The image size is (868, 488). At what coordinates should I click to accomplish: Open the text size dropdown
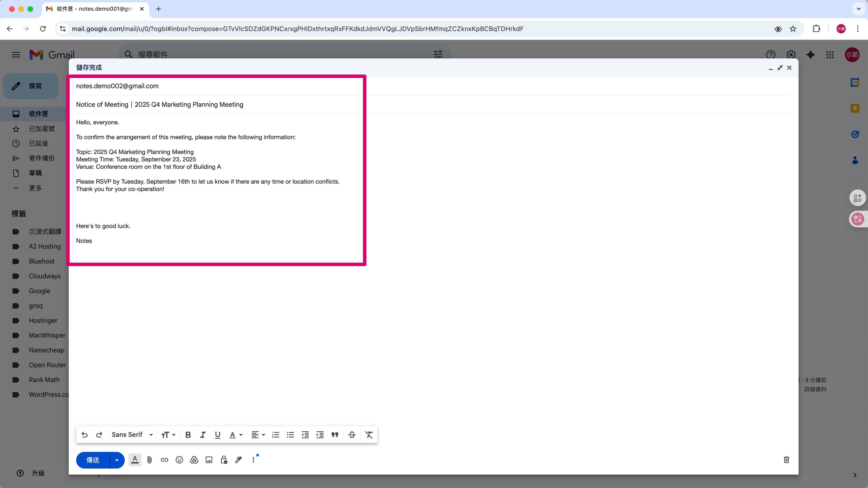pyautogui.click(x=168, y=435)
